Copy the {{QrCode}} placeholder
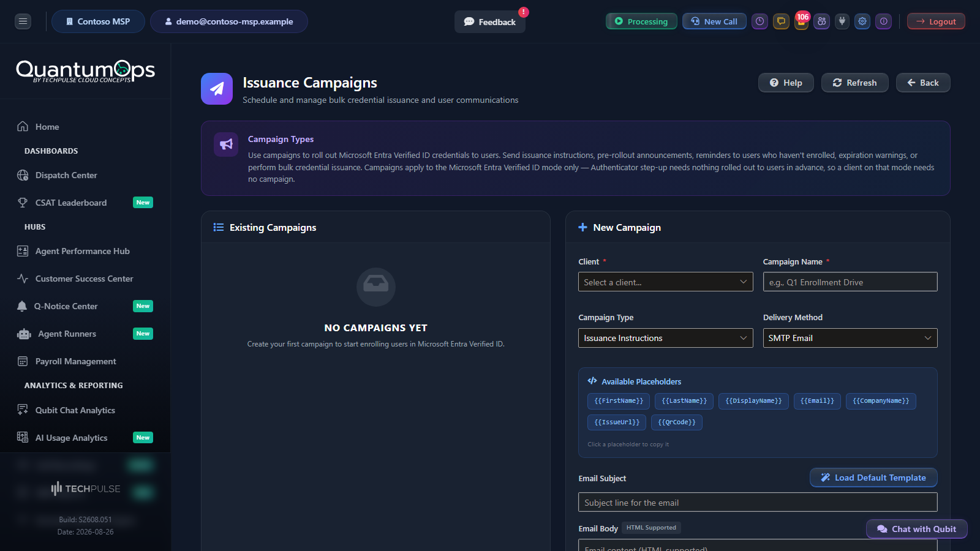980x551 pixels. pos(677,422)
